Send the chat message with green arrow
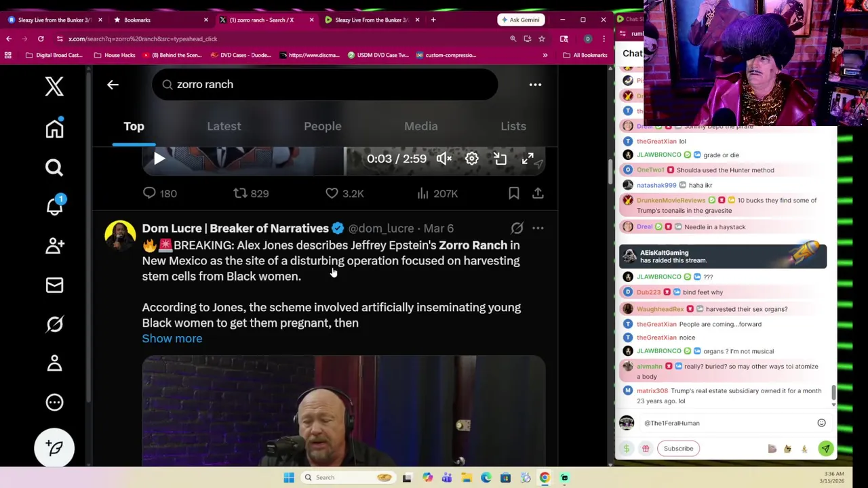 click(825, 449)
